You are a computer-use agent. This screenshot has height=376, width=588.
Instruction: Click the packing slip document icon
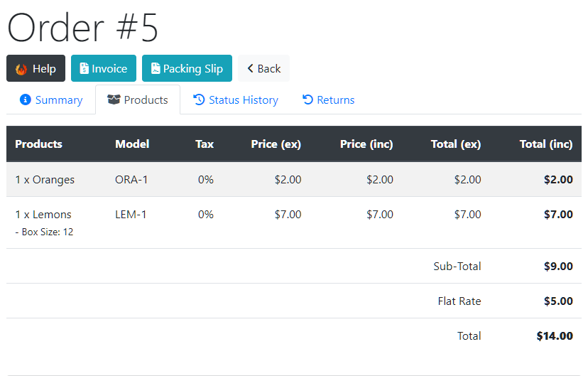(x=156, y=68)
